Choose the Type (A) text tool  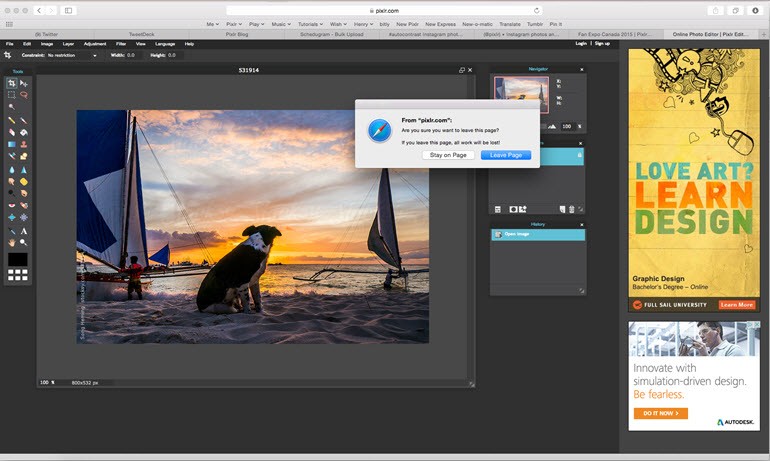(23, 231)
